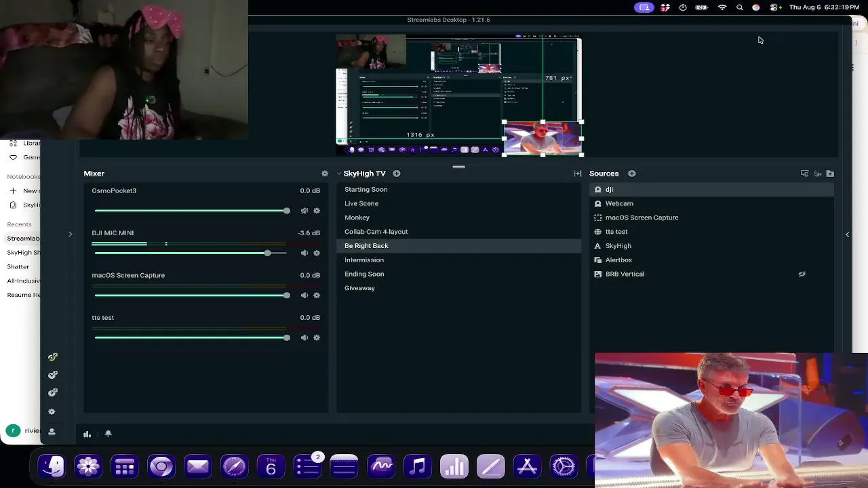The height and width of the screenshot is (488, 868).
Task: Click the OsmoPocket3 volume slider
Action: [192, 211]
